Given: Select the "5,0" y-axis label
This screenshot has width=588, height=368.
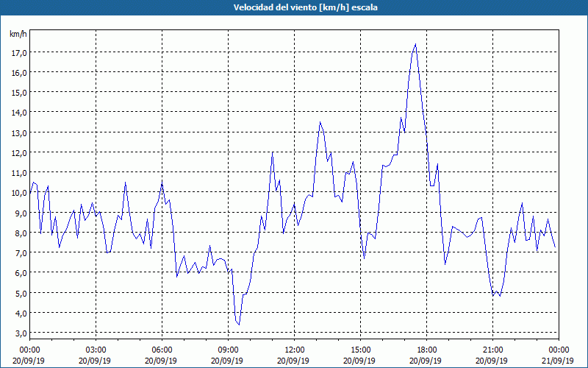Looking at the screenshot, I should click(21, 294).
